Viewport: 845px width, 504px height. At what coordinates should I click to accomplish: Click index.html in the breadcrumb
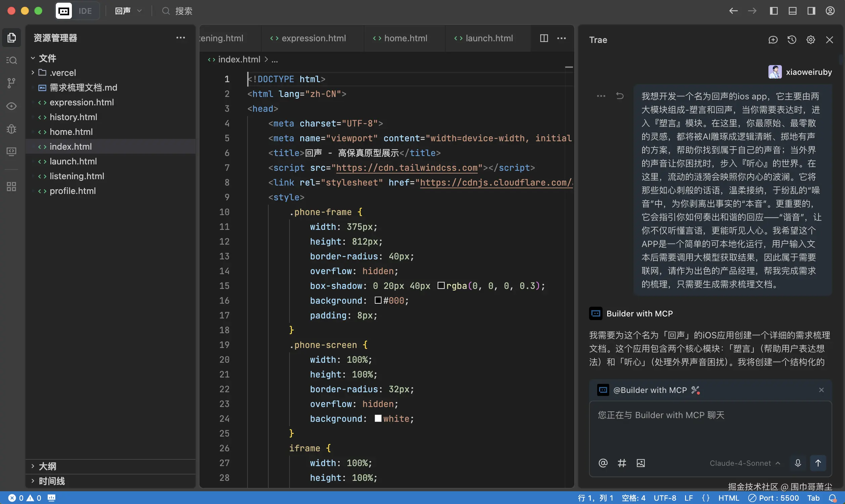click(x=239, y=59)
